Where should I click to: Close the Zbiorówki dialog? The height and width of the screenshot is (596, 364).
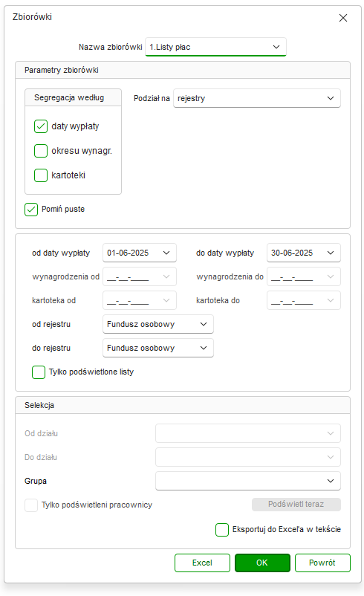[343, 18]
